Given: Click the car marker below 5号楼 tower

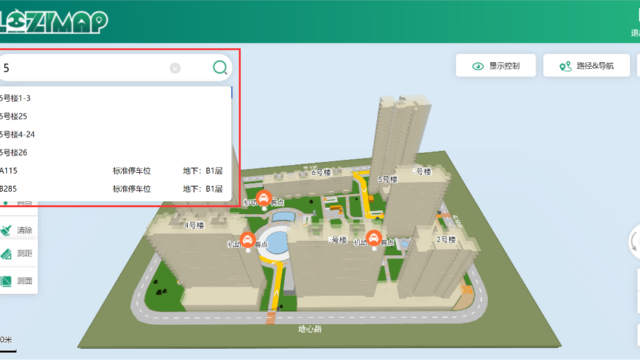Looking at the screenshot, I should (374, 238).
